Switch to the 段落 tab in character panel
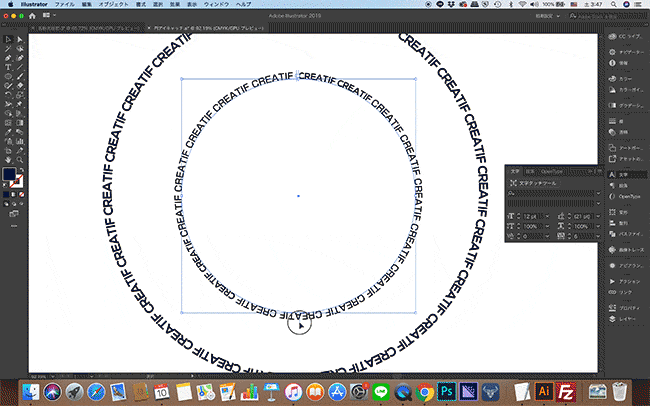The image size is (650, 406). 530,171
